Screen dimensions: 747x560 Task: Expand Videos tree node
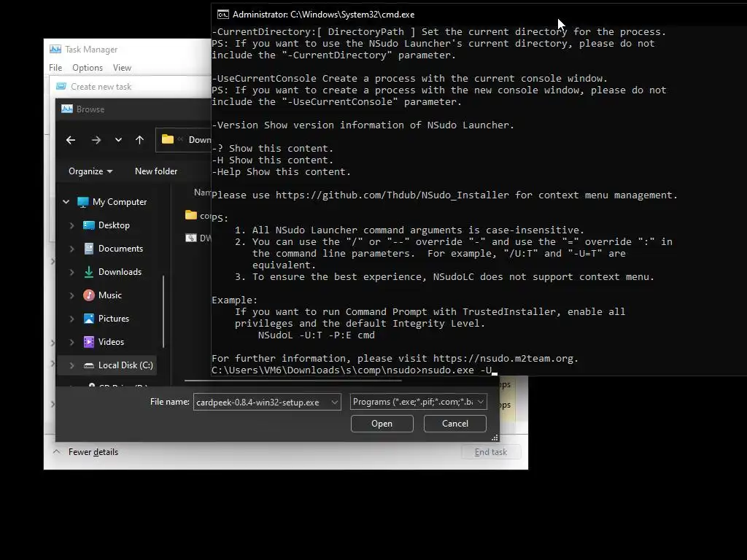(x=72, y=342)
